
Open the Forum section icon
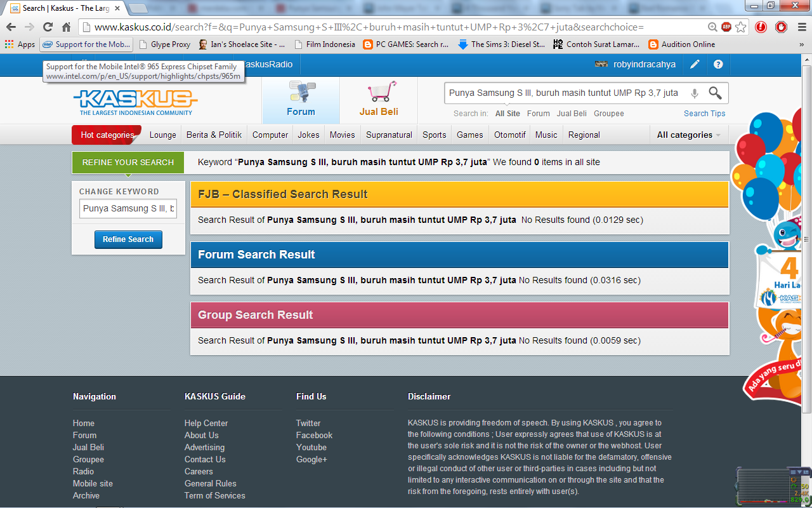click(x=301, y=100)
